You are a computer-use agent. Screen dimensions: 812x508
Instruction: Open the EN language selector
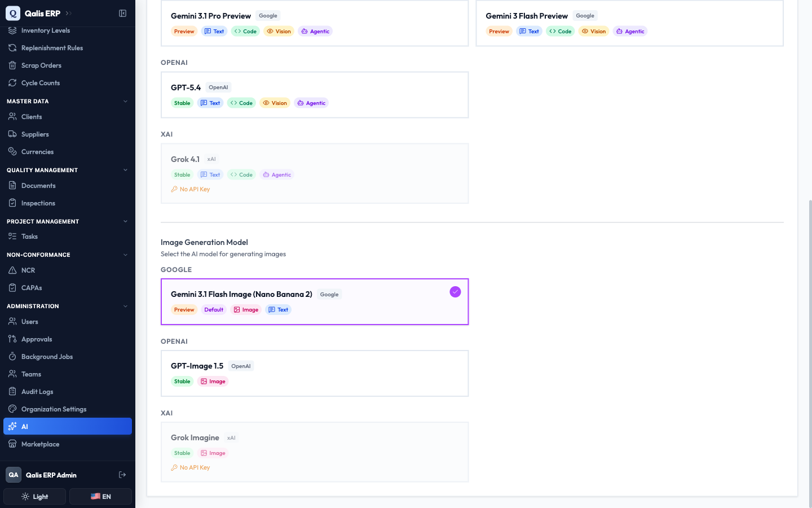click(x=100, y=497)
